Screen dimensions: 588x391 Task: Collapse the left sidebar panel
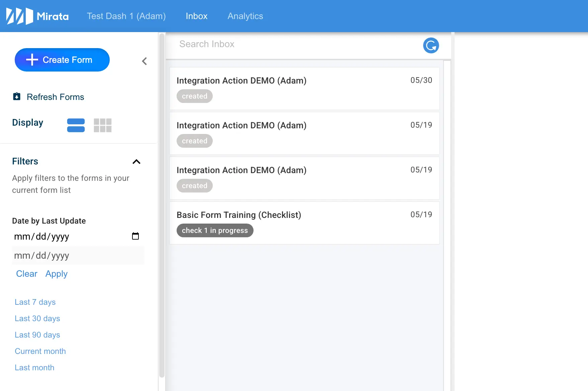click(144, 61)
